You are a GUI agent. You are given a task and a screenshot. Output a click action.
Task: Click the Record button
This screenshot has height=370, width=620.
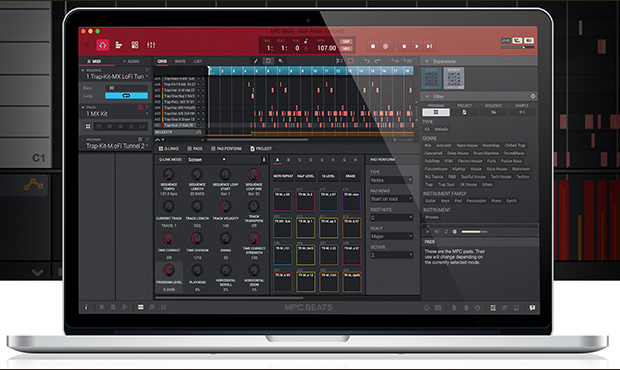point(372,46)
